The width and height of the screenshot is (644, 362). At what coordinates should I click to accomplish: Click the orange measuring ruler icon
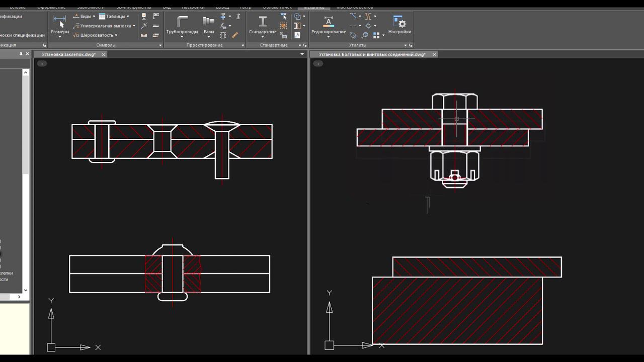point(235,35)
